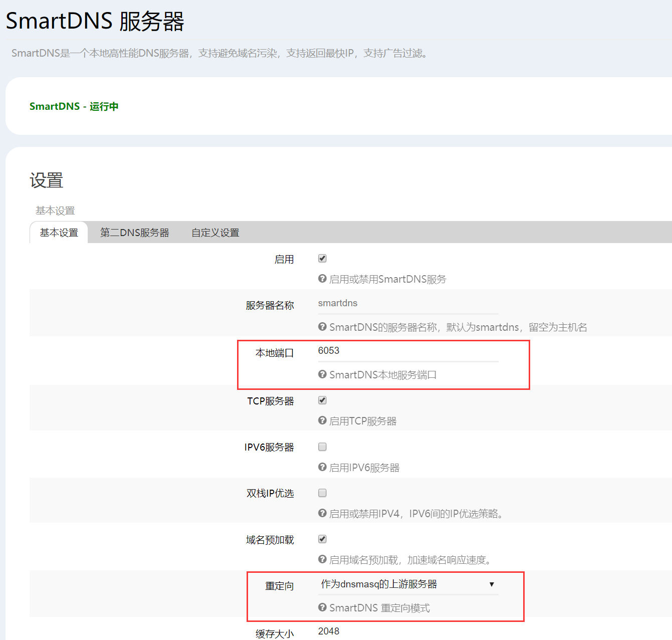This screenshot has height=640, width=672.
Task: Toggle the 域名预加载 checkbox
Action: 322,539
